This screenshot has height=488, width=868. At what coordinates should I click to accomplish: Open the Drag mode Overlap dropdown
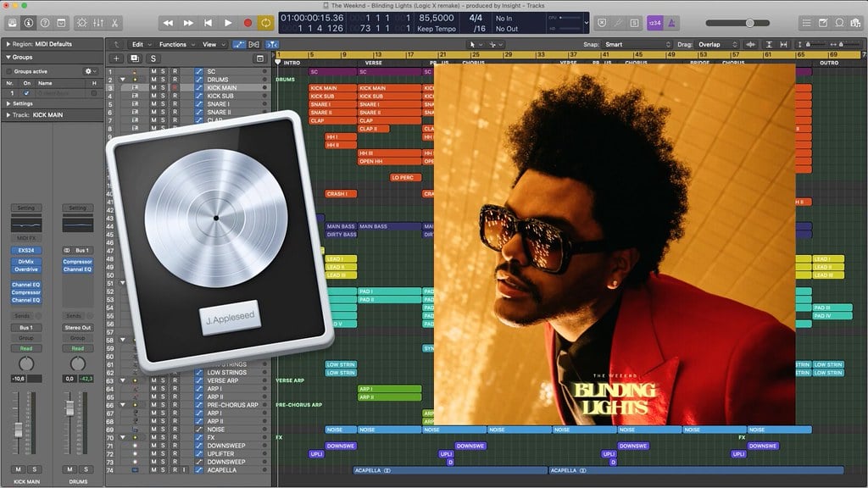[x=708, y=44]
